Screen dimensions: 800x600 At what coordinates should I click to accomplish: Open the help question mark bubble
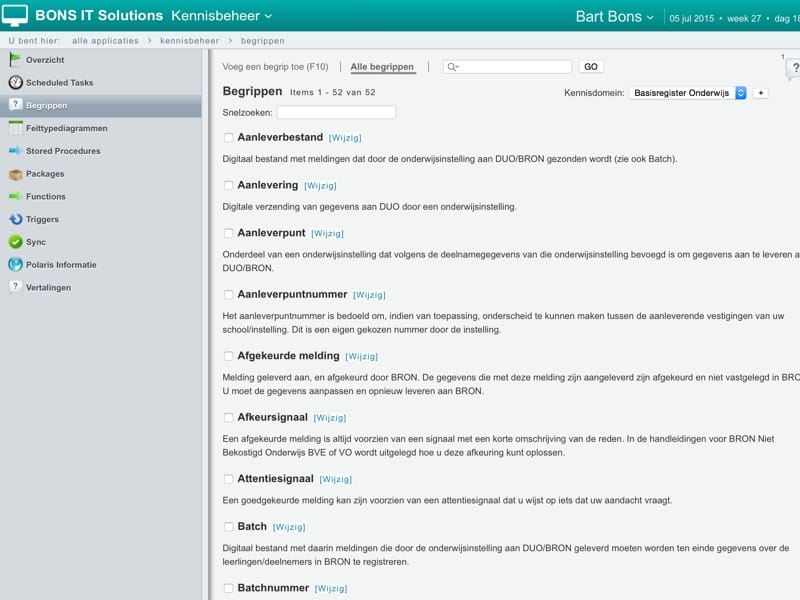(793, 68)
